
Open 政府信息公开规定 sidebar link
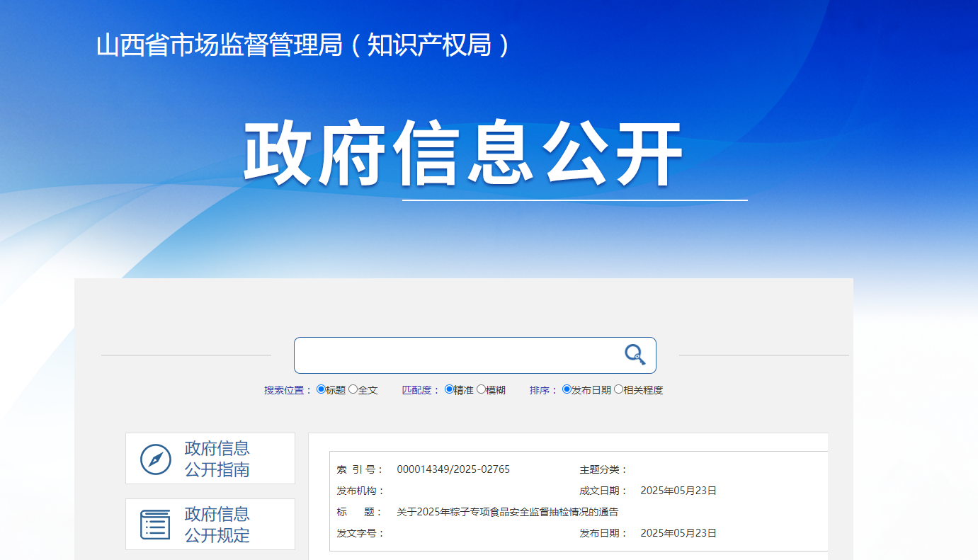tap(210, 525)
